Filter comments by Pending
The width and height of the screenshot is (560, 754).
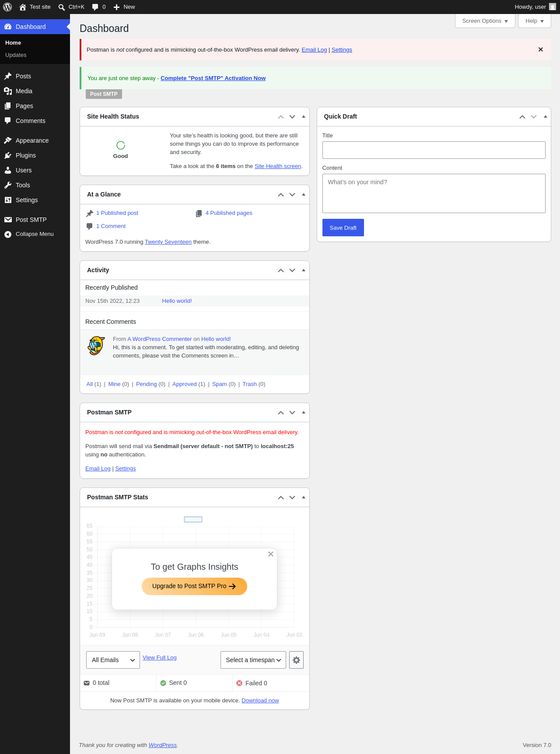tap(146, 384)
